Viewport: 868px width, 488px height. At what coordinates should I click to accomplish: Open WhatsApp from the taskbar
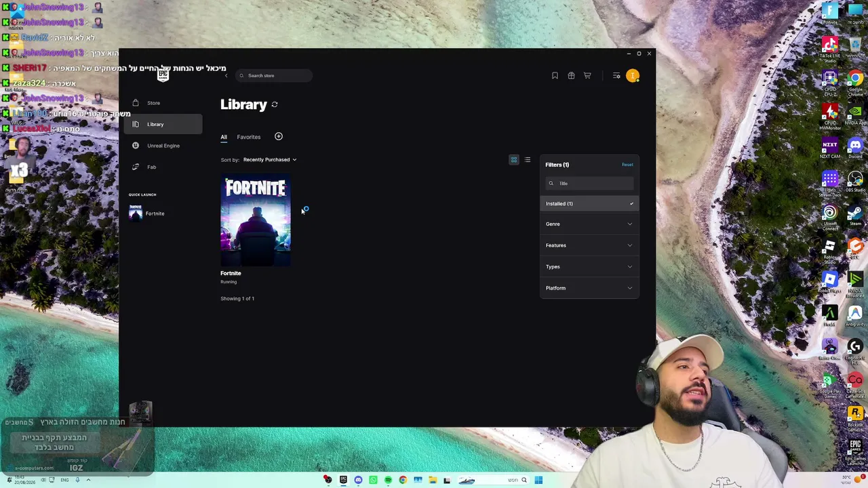coord(373,480)
